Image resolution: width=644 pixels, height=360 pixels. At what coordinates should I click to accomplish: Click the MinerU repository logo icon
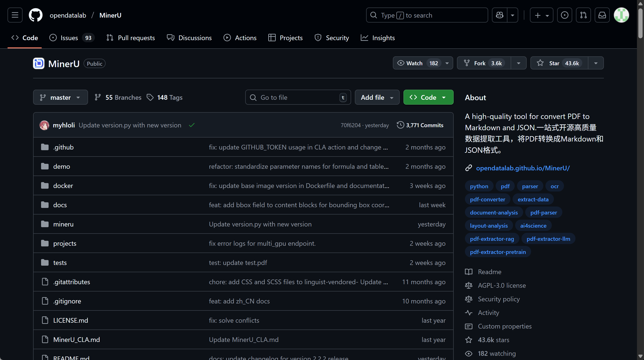click(x=39, y=64)
